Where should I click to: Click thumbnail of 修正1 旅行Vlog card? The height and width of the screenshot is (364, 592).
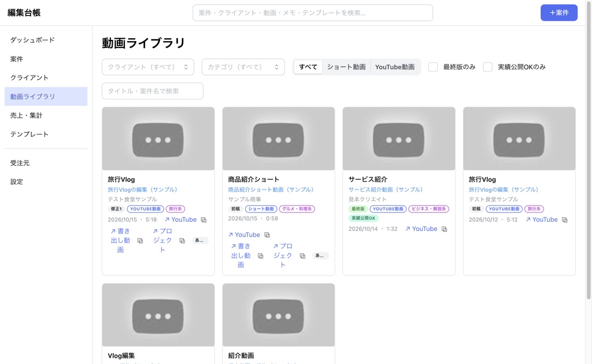click(x=158, y=139)
